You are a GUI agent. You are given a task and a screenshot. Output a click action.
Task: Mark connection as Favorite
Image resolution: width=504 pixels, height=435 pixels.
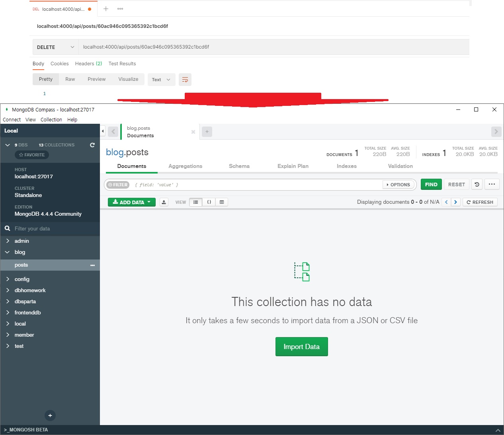[32, 155]
